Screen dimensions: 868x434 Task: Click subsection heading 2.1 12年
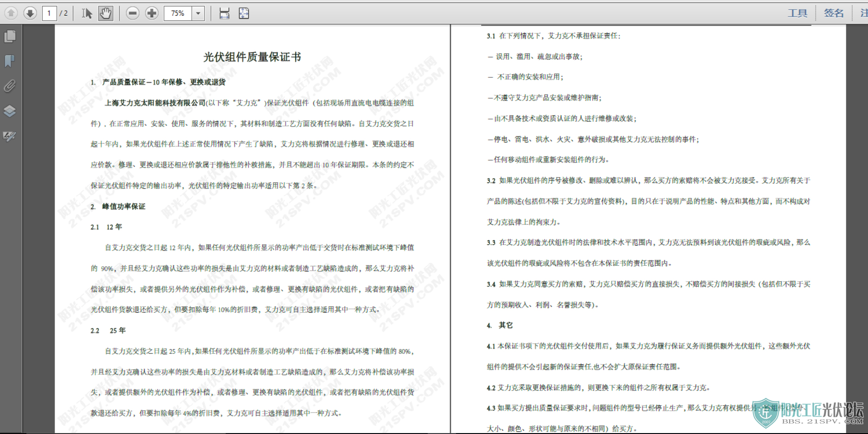pyautogui.click(x=106, y=227)
